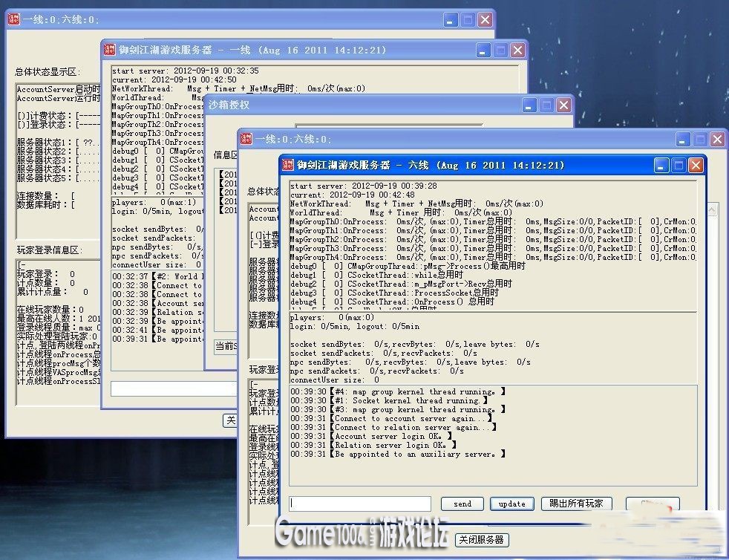Click title icon of 一线 game server window
Screen dimensions: 729x560
coord(110,49)
